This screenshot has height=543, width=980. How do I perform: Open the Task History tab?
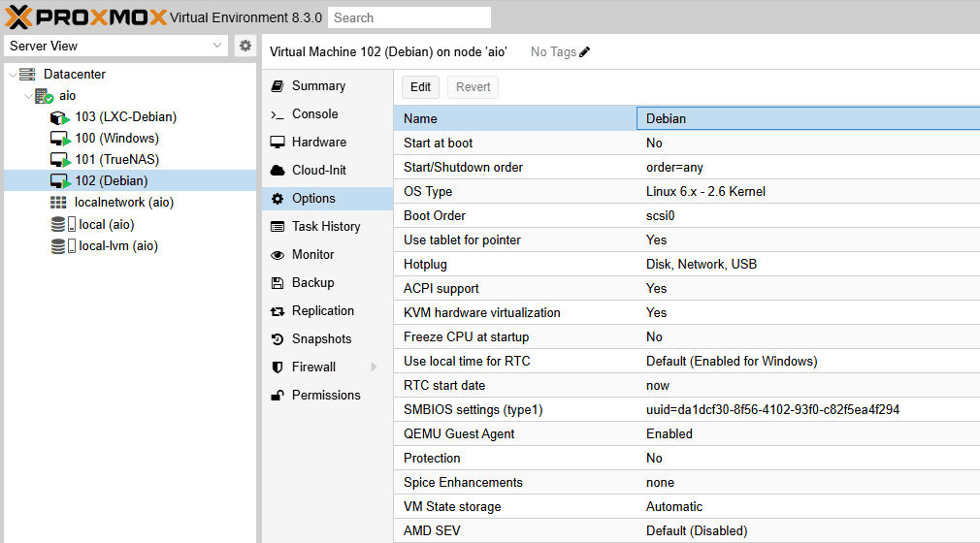pos(327,226)
